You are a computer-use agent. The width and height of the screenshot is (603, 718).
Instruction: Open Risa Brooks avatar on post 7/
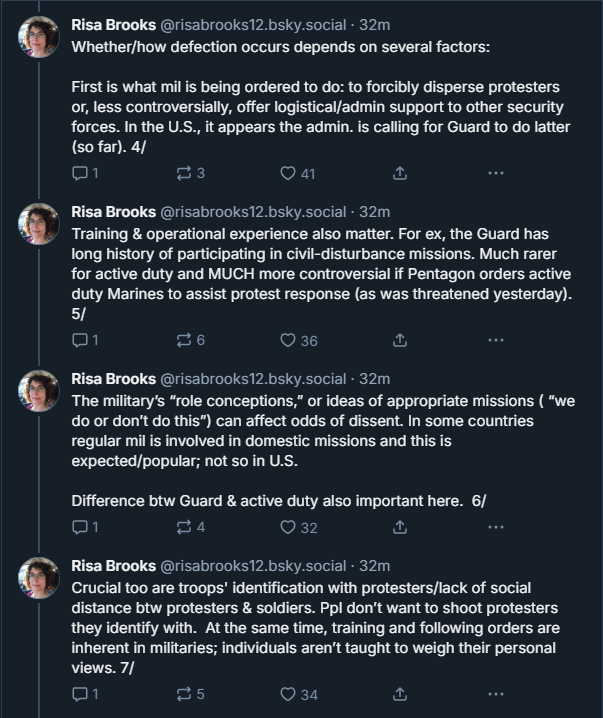tap(38, 578)
